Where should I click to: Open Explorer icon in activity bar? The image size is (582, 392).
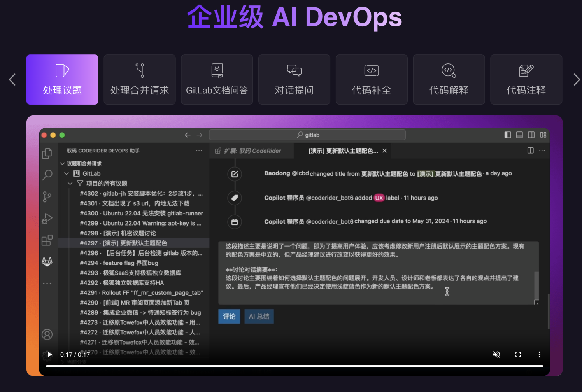point(47,154)
